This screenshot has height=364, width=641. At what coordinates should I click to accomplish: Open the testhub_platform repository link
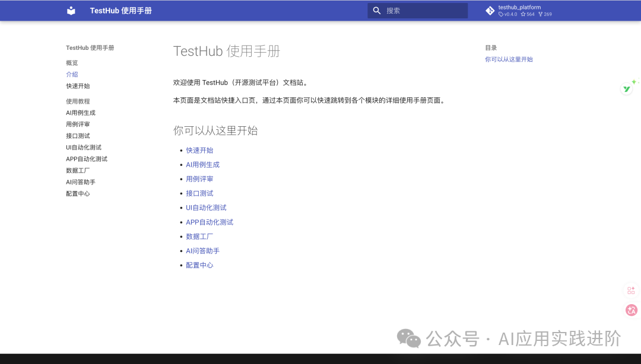tap(519, 11)
